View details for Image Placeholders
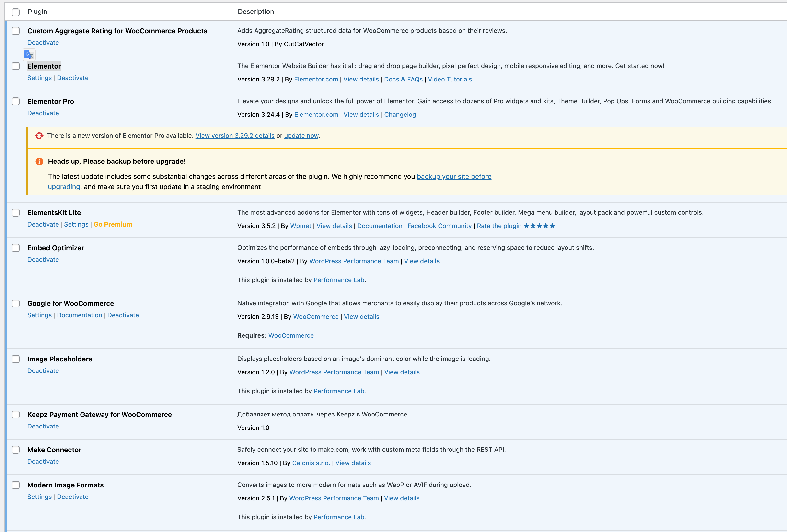Image resolution: width=787 pixels, height=532 pixels. click(x=402, y=372)
